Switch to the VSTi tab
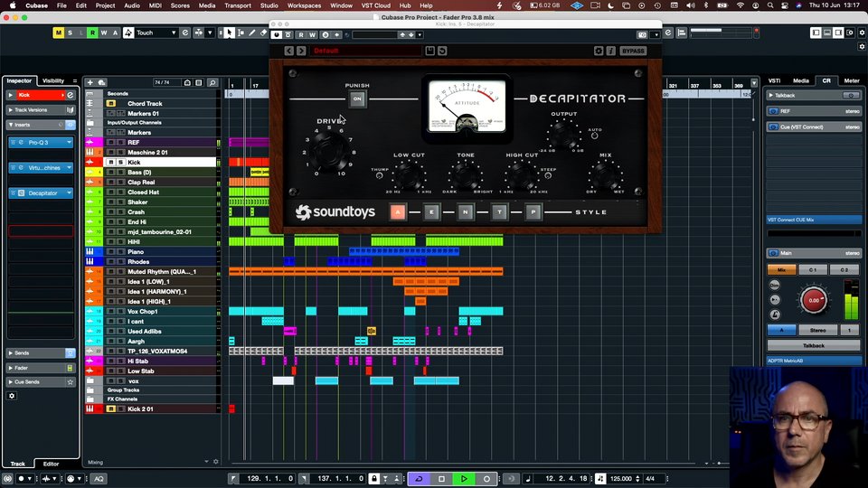The image size is (868, 488). click(775, 80)
